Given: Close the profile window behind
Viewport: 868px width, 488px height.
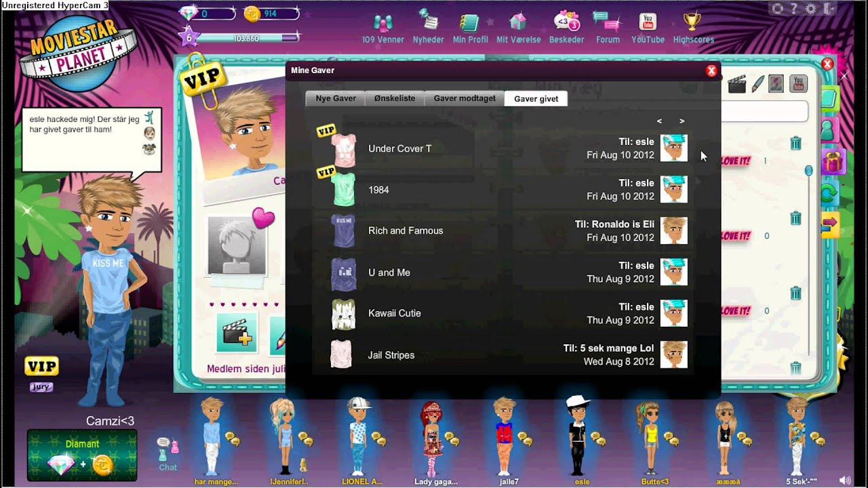Looking at the screenshot, I should (827, 64).
